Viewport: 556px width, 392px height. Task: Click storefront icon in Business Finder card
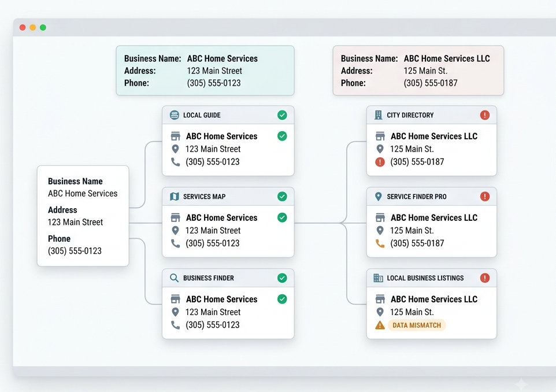pyautogui.click(x=176, y=299)
